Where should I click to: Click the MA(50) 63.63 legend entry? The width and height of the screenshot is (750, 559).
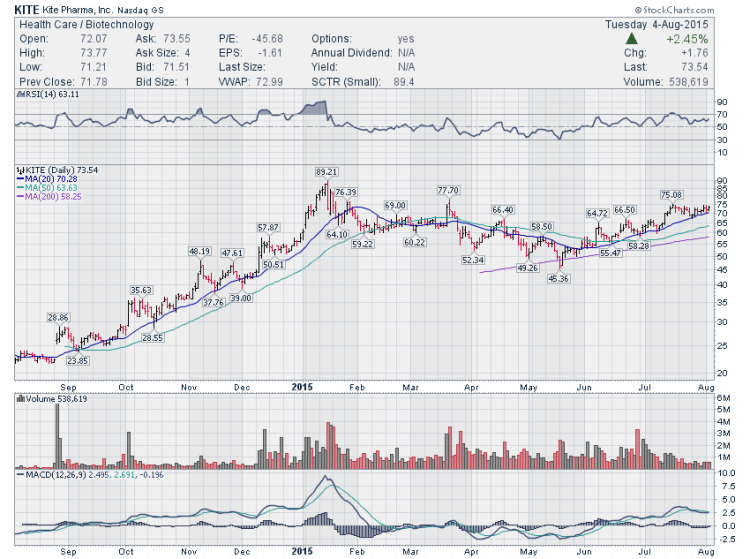point(47,188)
